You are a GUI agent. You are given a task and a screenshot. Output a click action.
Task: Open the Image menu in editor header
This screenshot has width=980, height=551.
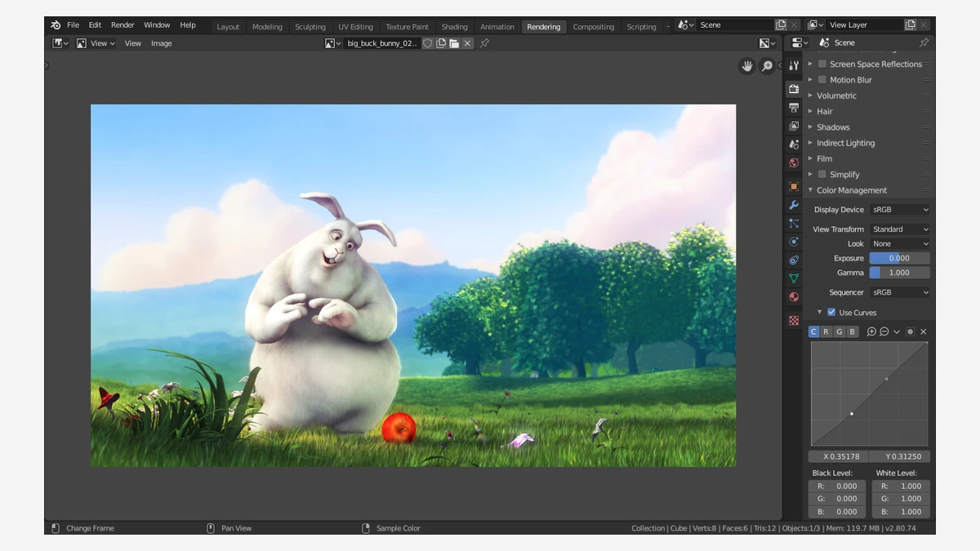coord(162,43)
